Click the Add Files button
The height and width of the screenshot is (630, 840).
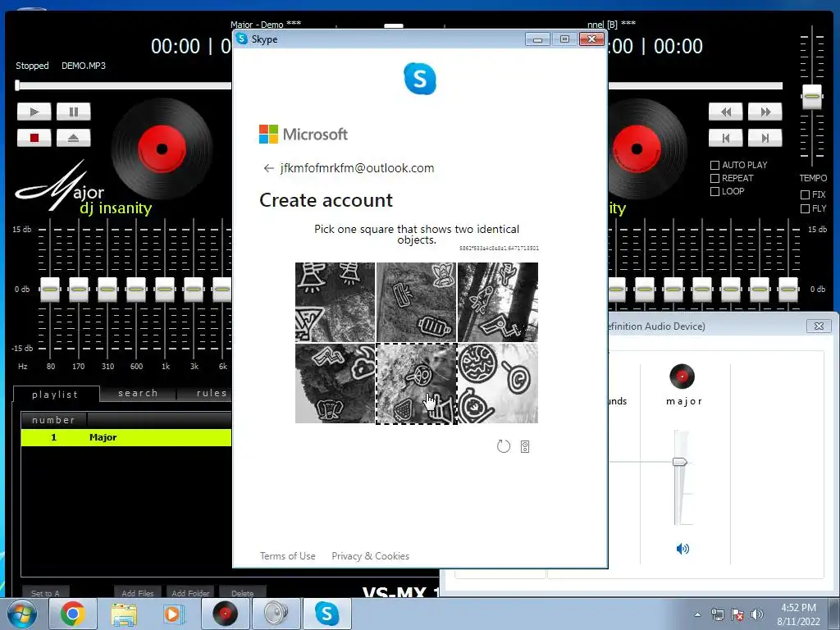click(138, 592)
